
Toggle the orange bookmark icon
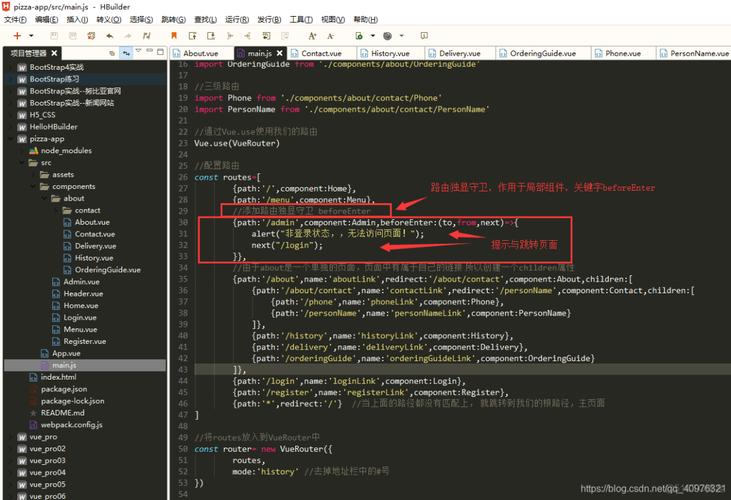(174, 35)
